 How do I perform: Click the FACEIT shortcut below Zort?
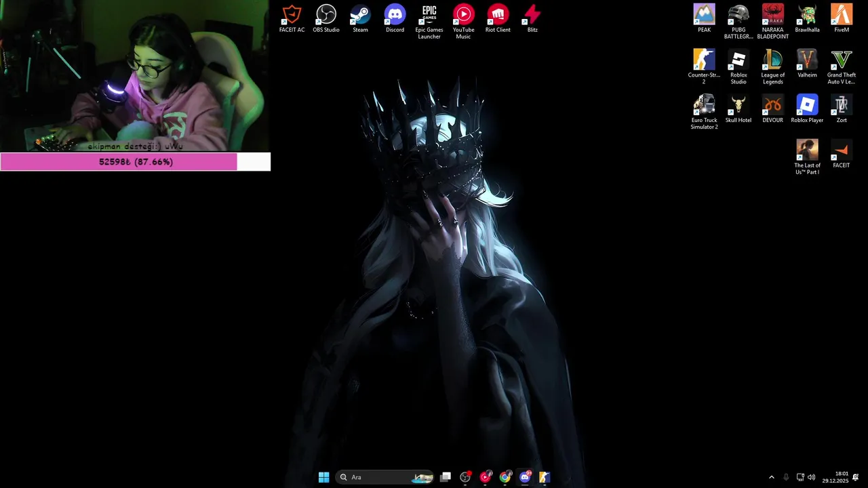click(842, 155)
